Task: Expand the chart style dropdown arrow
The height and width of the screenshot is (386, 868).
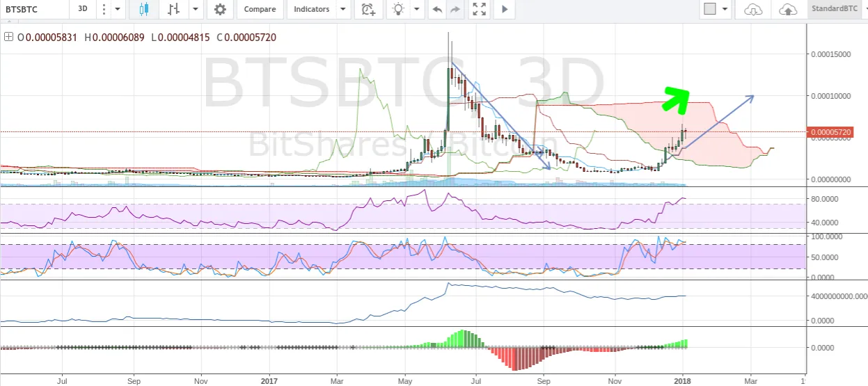Action: coord(196,10)
